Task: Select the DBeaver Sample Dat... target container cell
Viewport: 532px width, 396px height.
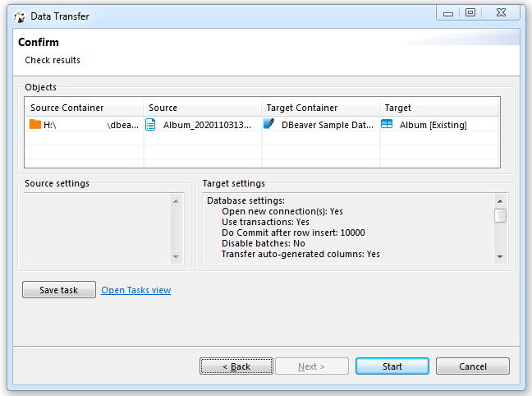Action: (x=321, y=125)
